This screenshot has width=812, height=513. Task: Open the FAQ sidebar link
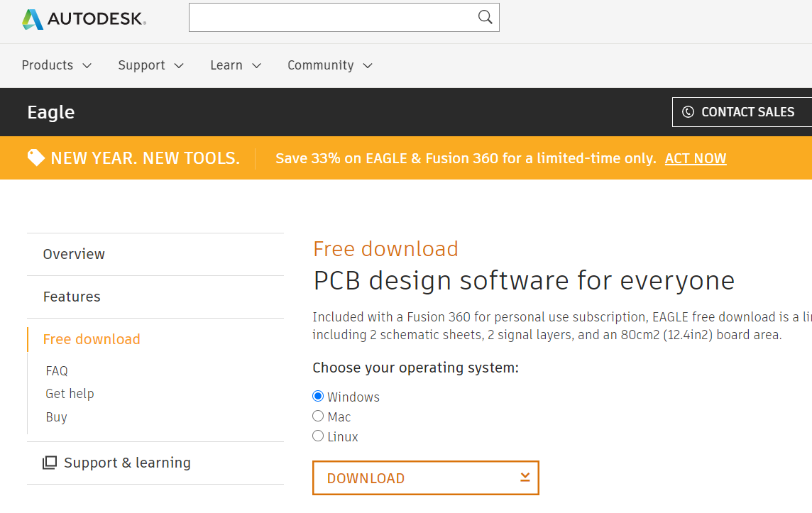pyautogui.click(x=57, y=370)
